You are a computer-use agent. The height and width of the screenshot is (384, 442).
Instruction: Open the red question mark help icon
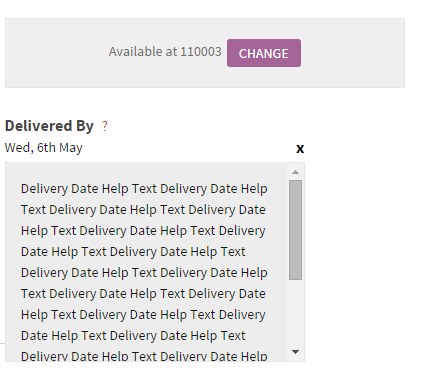click(x=105, y=126)
